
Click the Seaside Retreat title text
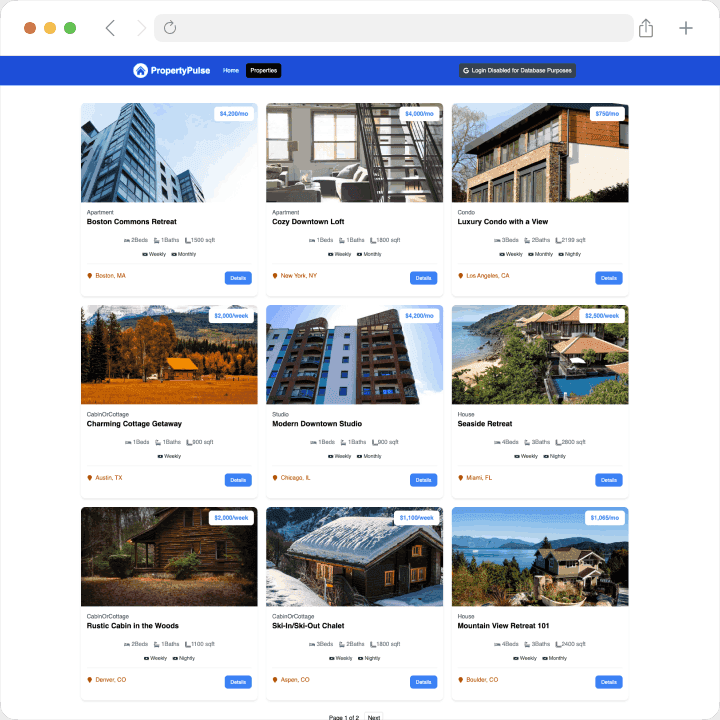click(484, 423)
